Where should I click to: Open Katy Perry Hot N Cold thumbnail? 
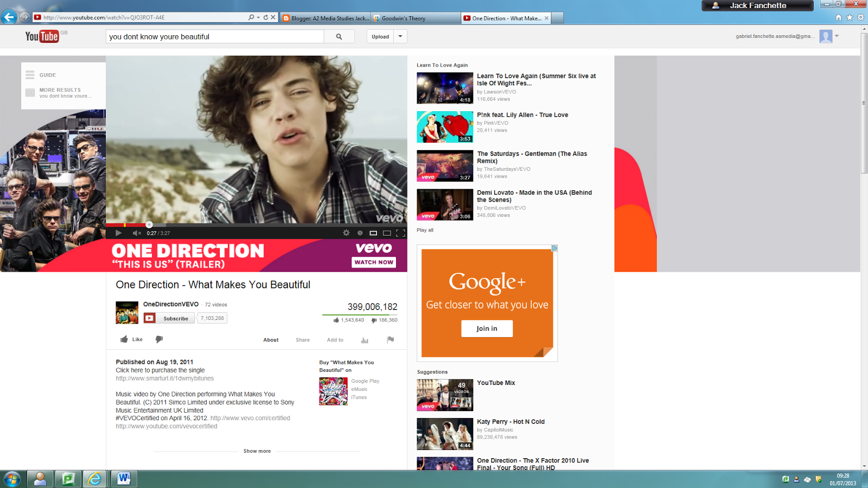[x=445, y=434]
